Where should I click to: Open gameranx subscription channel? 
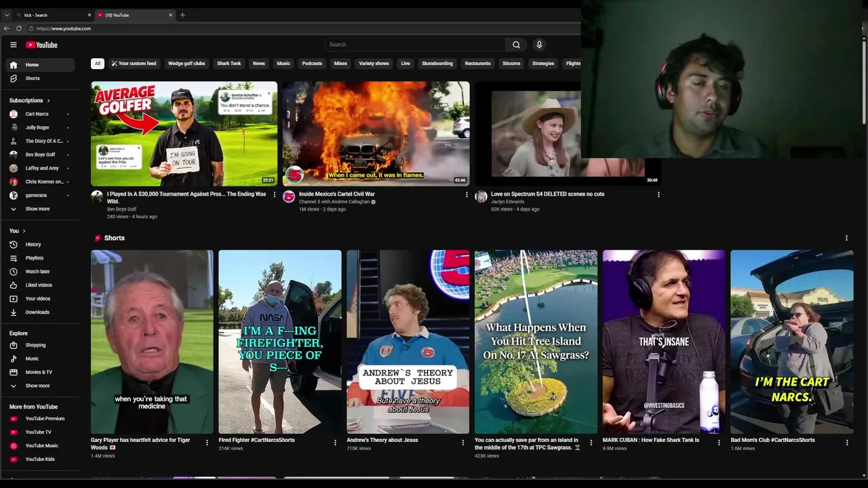[x=40, y=195]
